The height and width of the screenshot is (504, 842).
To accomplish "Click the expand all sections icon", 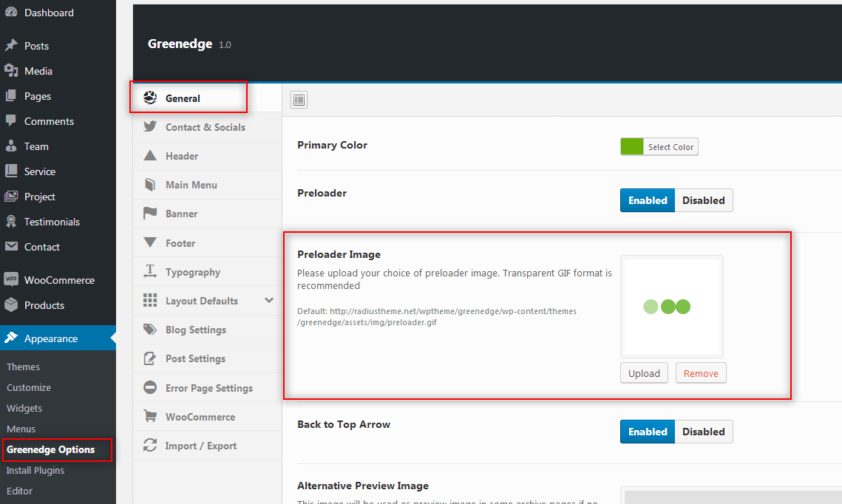I will [x=299, y=100].
